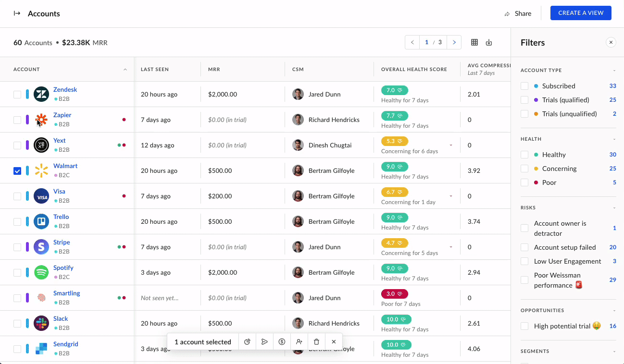Click the MRR column header

(x=214, y=69)
